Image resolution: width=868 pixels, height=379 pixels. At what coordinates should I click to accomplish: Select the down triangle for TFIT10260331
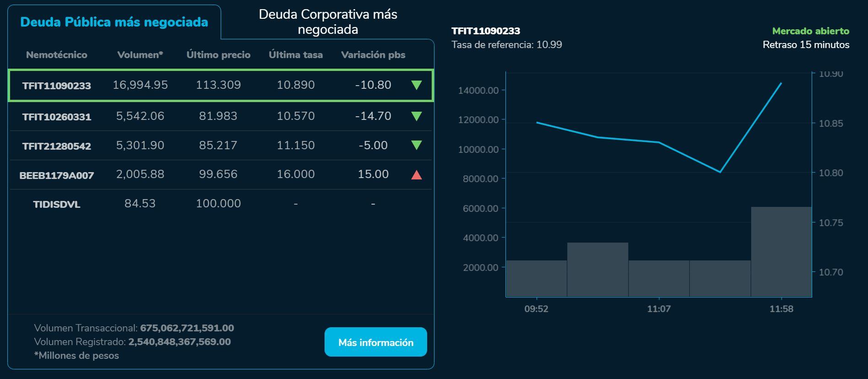[416, 116]
